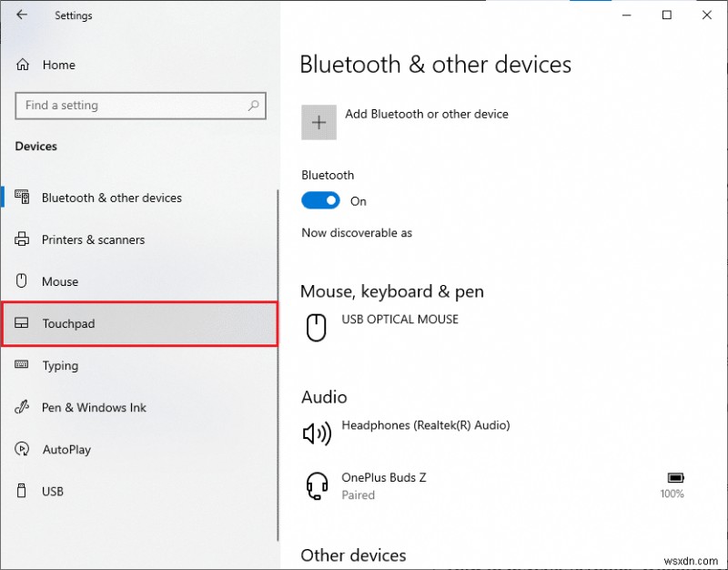The width and height of the screenshot is (728, 570).
Task: Click the plus icon to add device
Action: [x=318, y=122]
